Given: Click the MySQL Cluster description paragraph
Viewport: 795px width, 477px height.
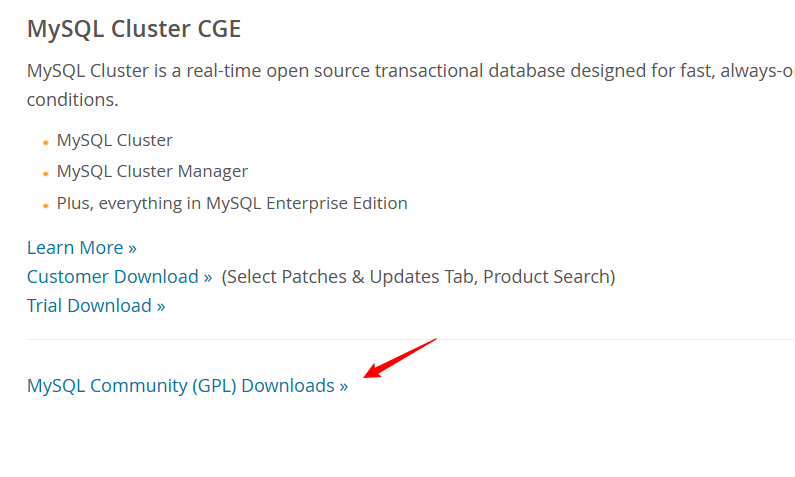Looking at the screenshot, I should pyautogui.click(x=411, y=85).
